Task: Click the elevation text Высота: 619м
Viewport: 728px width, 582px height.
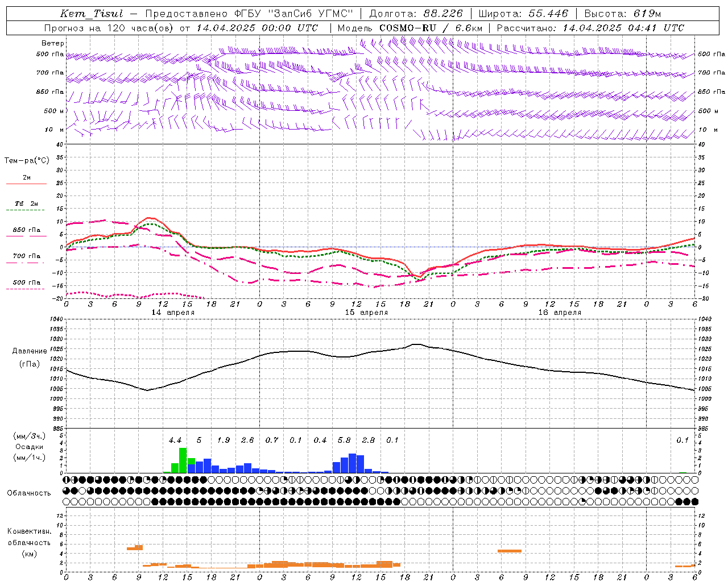Action: coord(623,14)
